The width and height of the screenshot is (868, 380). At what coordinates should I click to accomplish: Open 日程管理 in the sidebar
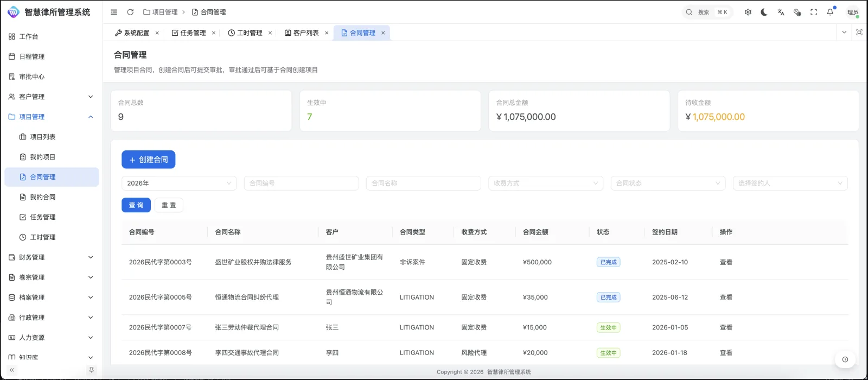point(52,56)
